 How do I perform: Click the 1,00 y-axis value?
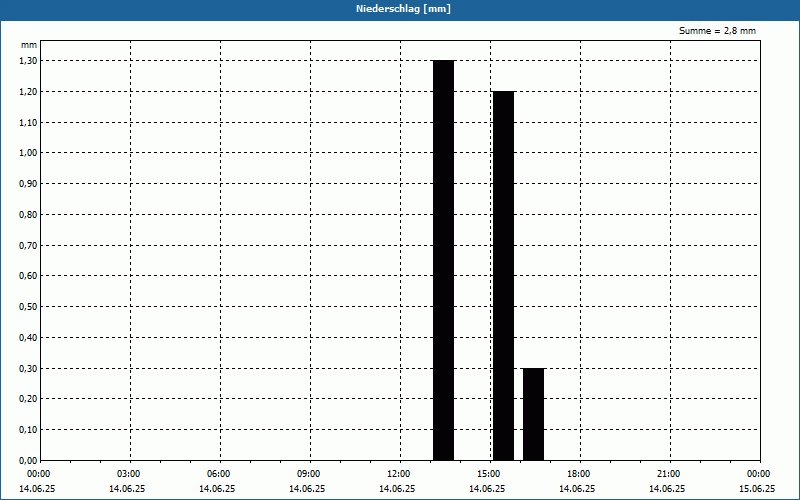point(28,153)
